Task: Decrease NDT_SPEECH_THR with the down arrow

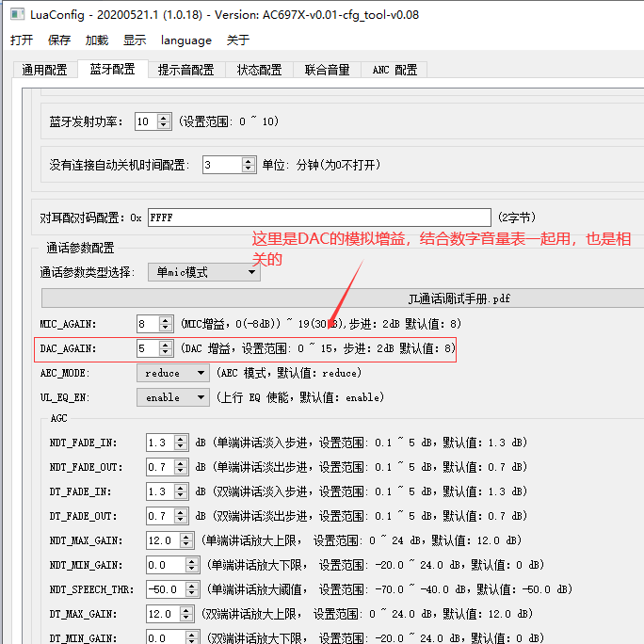Action: tap(192, 593)
